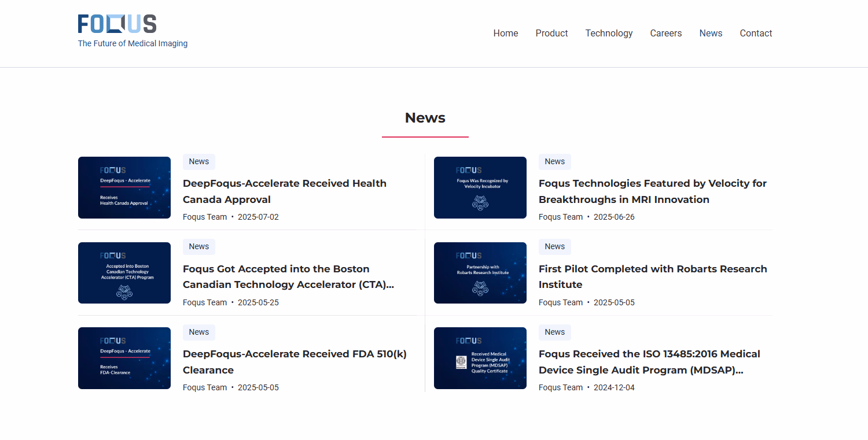Select News in the top navigation
This screenshot has height=440, width=868.
click(x=711, y=34)
